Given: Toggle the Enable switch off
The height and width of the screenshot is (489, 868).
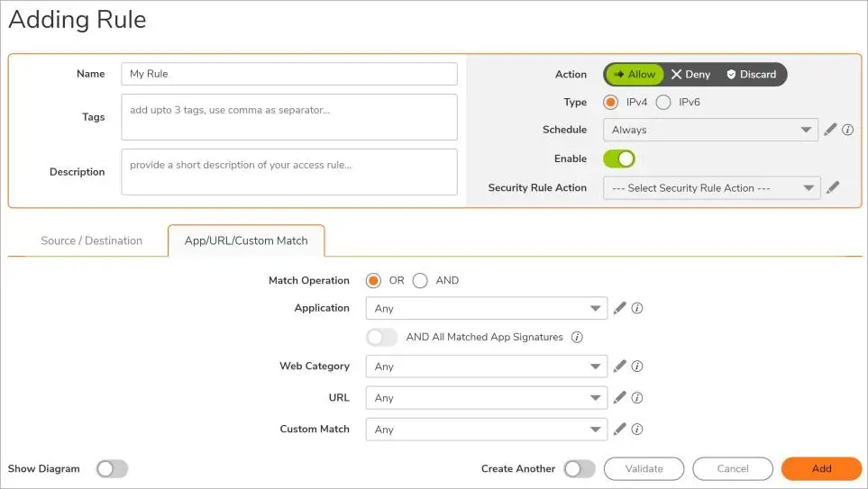Looking at the screenshot, I should (x=618, y=158).
